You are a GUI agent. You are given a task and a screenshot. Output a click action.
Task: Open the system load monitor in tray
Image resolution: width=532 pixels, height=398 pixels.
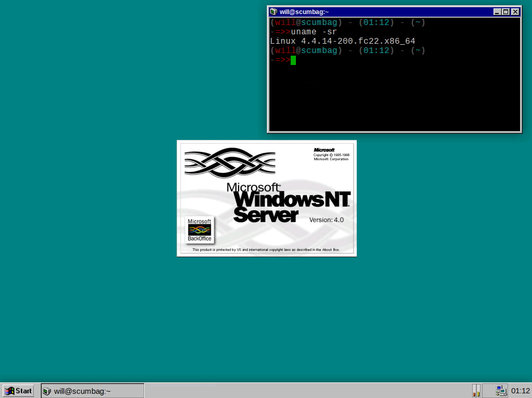(476, 391)
